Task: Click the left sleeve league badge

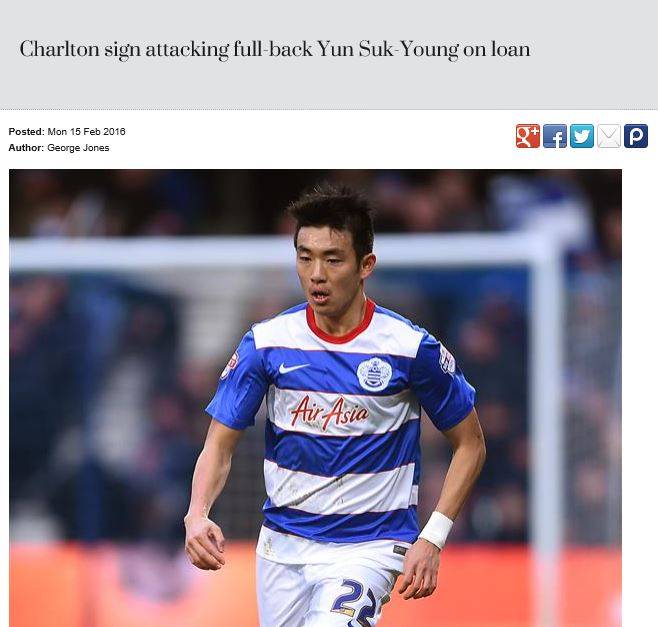Action: click(229, 365)
